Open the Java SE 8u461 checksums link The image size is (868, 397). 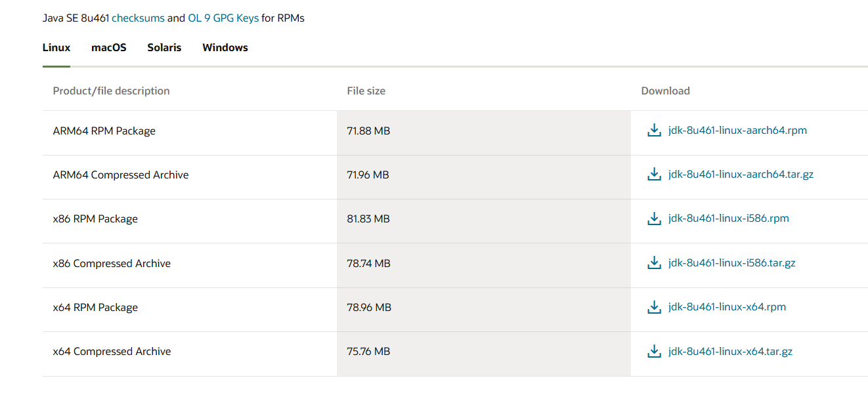(138, 18)
